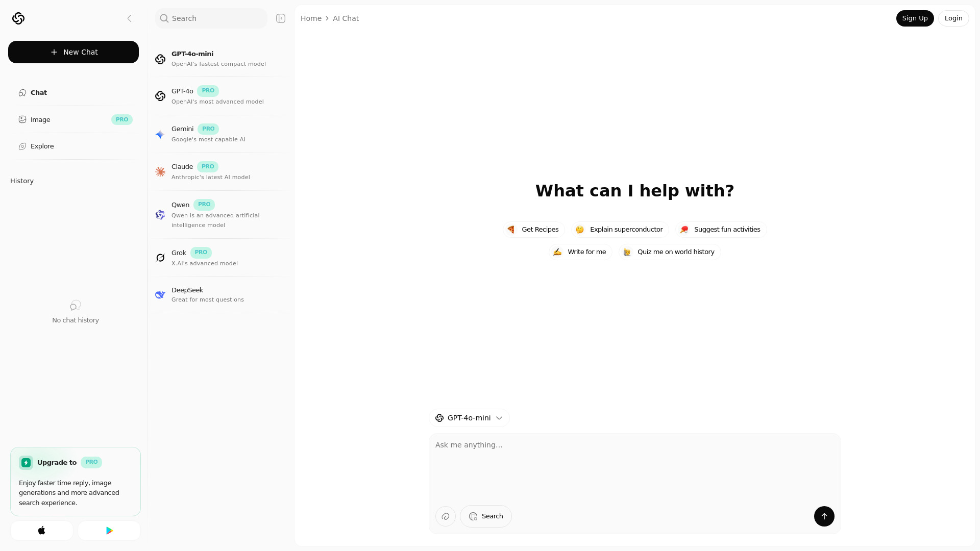Click the attachment paperclip icon in chat box

pos(445,516)
